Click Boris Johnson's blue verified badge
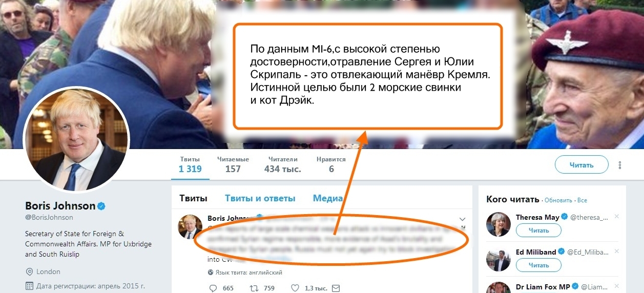644x293 pixels. coord(101,206)
